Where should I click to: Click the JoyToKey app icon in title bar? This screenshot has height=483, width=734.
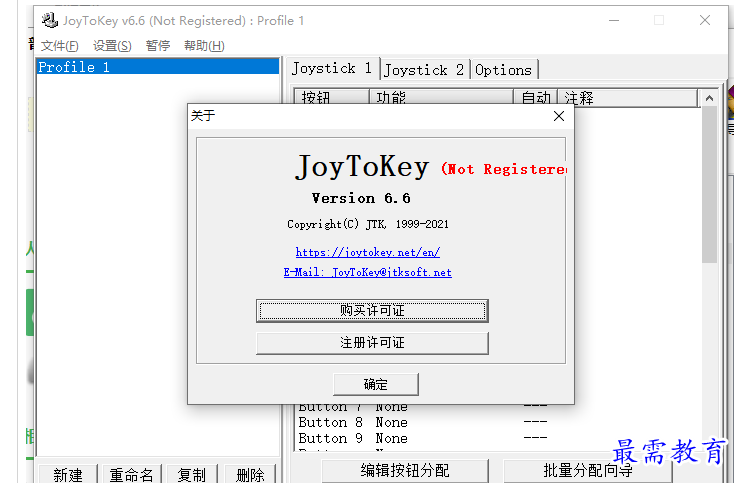coord(49,21)
